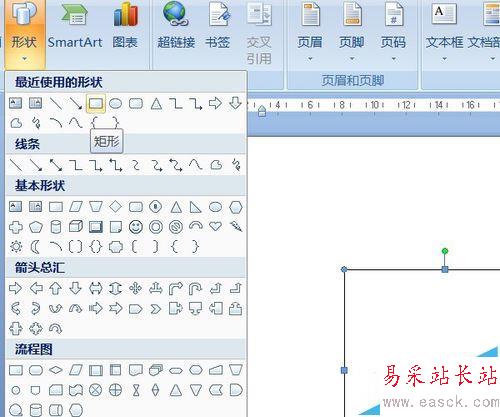This screenshot has width=500, height=417.
Task: Insert the no-symbol prohibited shape
Action: [x=176, y=227]
